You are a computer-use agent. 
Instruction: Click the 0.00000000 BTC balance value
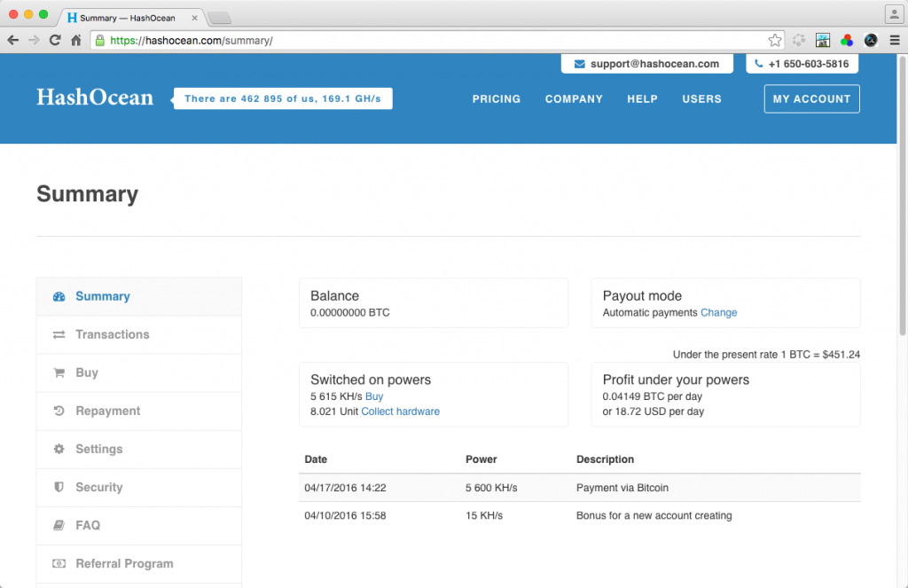[x=349, y=313]
